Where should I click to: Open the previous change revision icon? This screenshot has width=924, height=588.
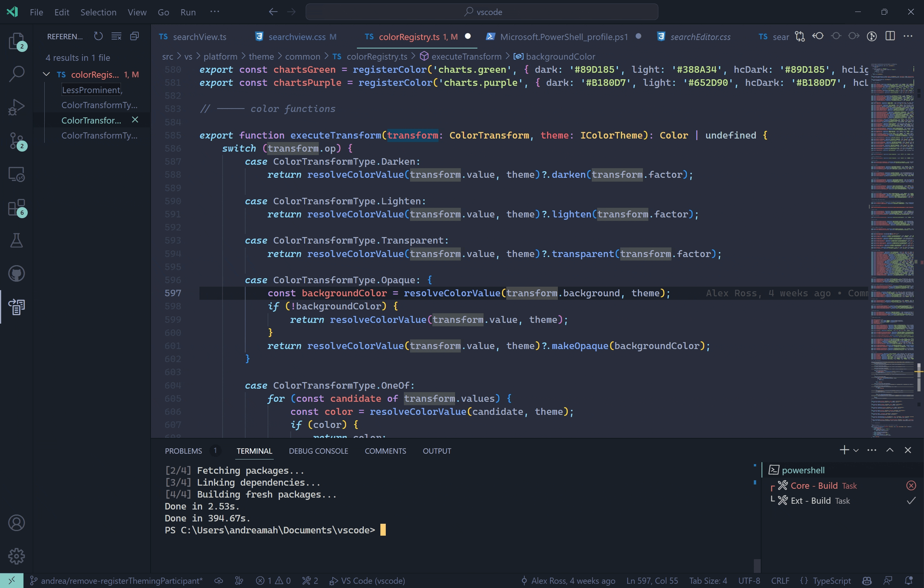coord(818,36)
